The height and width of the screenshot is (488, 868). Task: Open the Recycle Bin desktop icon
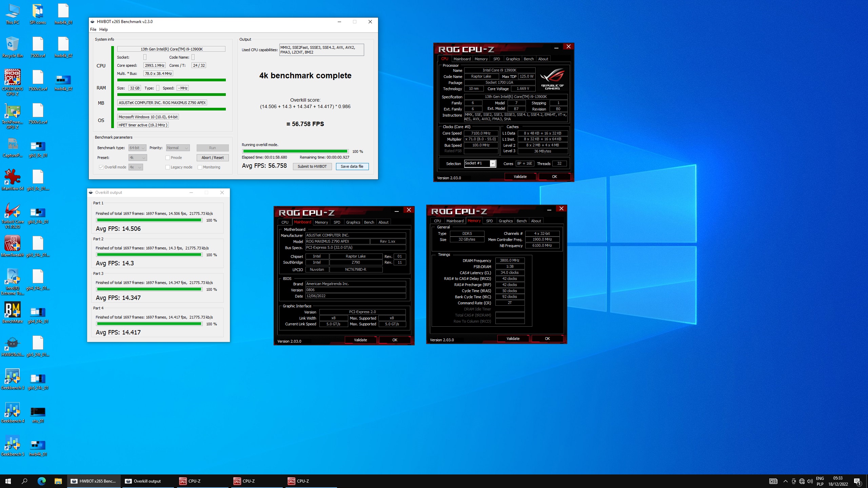[13, 47]
